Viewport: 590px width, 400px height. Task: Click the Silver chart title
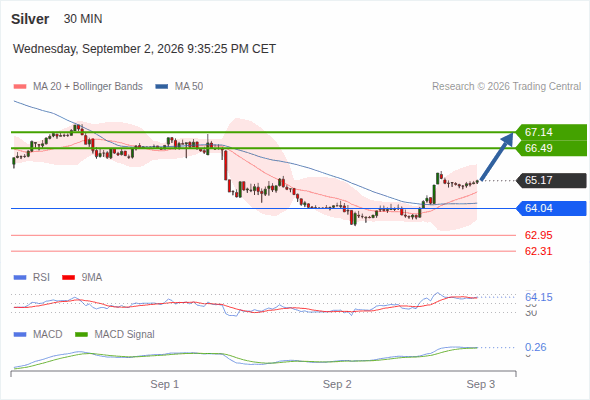tap(30, 19)
